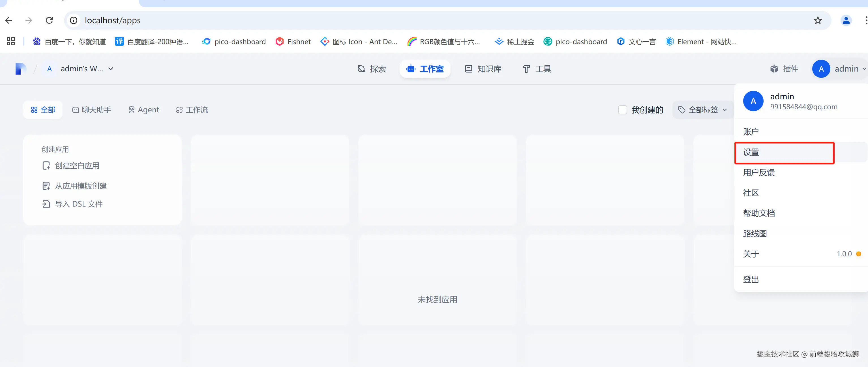Select 设置 in the account menu

click(751, 152)
